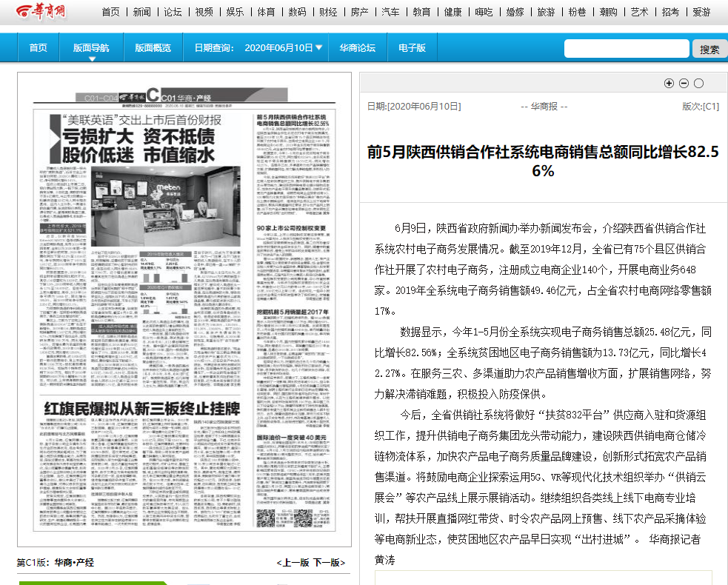Focus the search input field
This screenshot has width=728, height=585.
627,48
